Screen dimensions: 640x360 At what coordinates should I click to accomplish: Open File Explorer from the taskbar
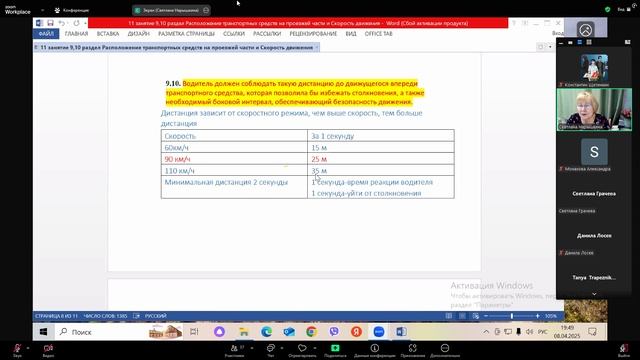244,332
